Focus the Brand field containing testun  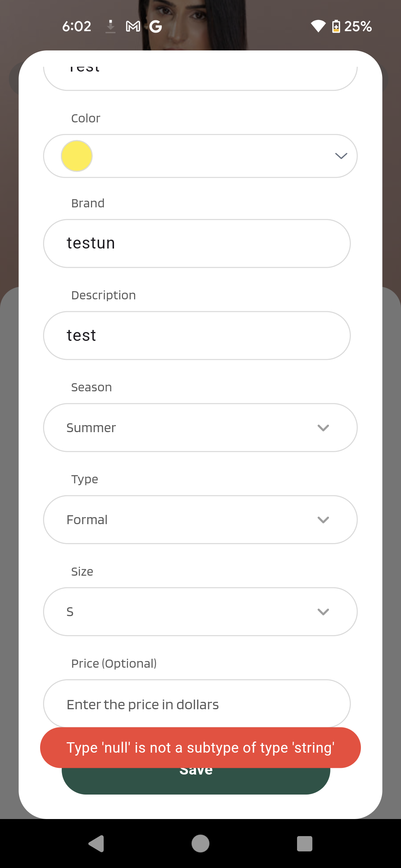tap(197, 243)
